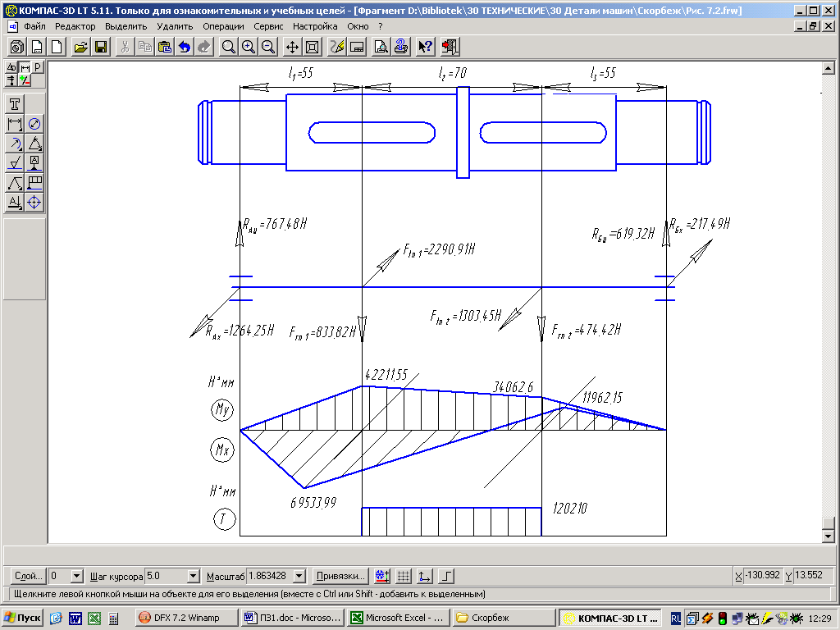Expand the Шаг курсора dropdown

(194, 576)
